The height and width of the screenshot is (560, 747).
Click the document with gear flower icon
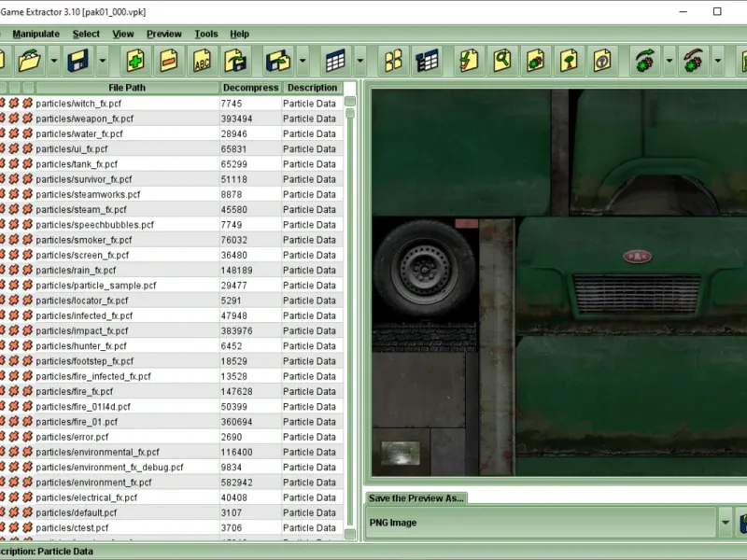536,61
